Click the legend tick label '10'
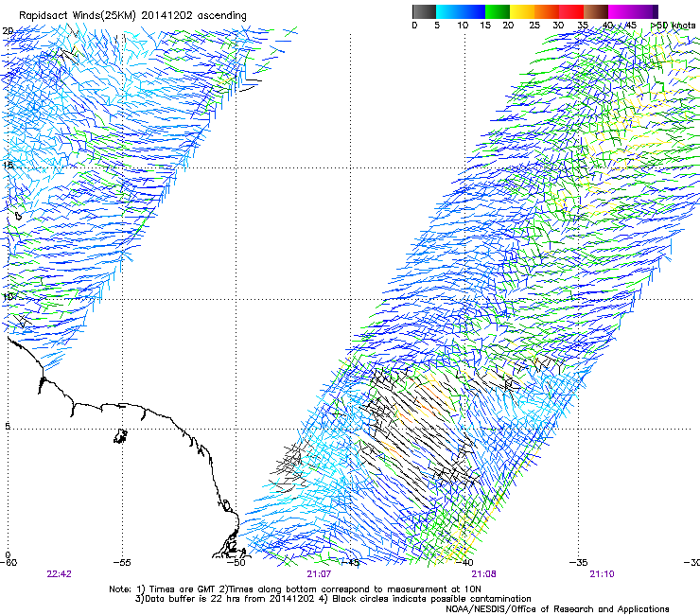This screenshot has width=700, height=615. pos(463,26)
